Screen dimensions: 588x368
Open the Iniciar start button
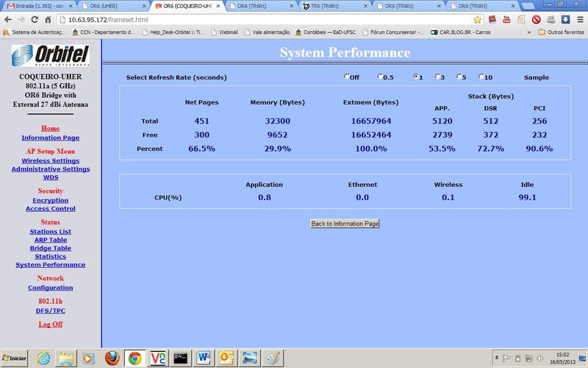click(14, 358)
